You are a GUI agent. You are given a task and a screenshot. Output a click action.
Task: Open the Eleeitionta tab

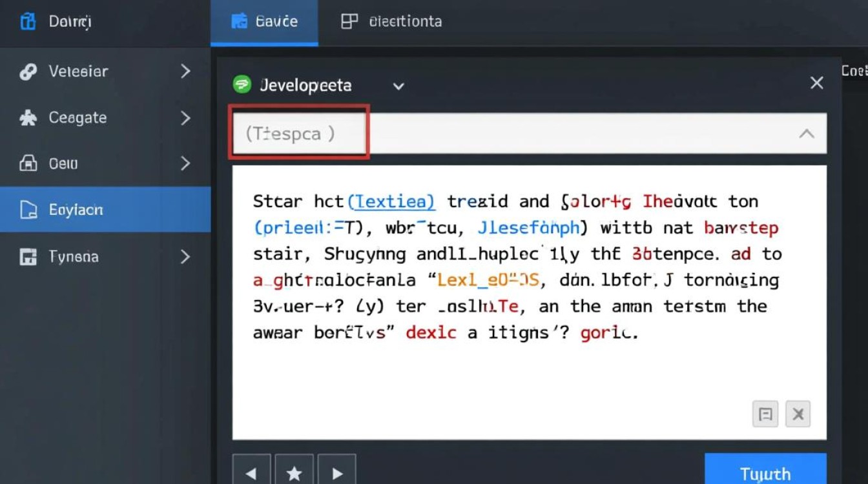pos(391,21)
